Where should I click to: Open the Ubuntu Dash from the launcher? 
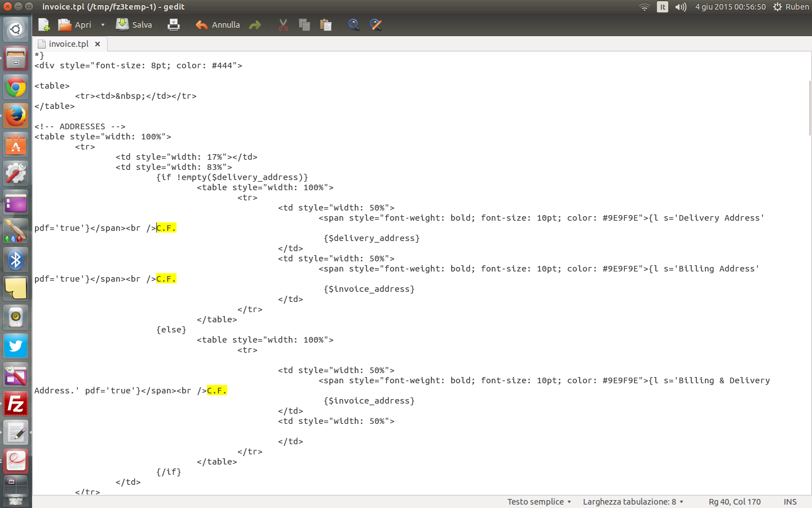[x=16, y=29]
